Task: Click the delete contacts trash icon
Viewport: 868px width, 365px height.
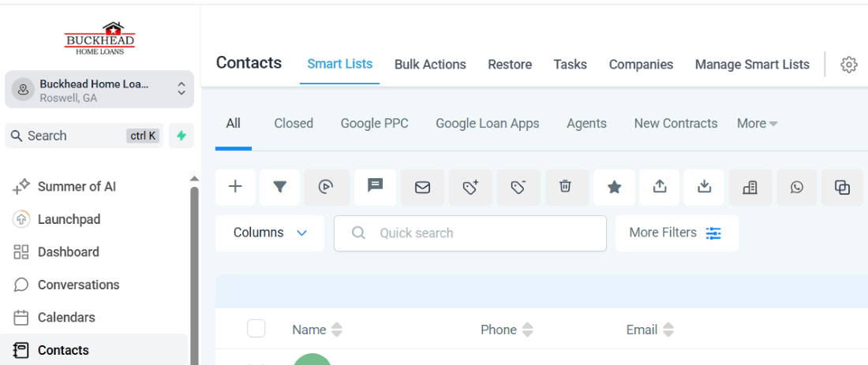Action: tap(565, 188)
